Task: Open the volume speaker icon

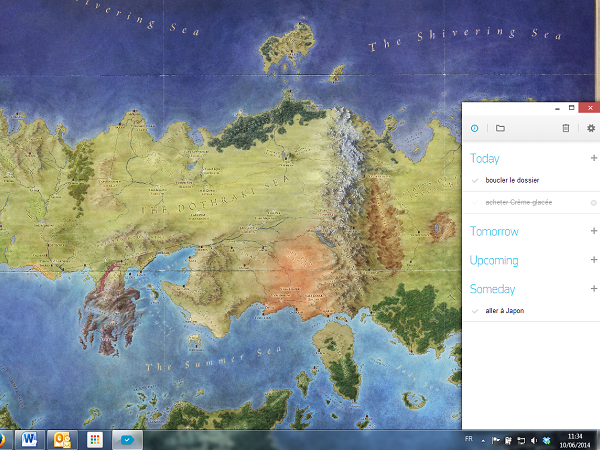Action: [x=534, y=440]
